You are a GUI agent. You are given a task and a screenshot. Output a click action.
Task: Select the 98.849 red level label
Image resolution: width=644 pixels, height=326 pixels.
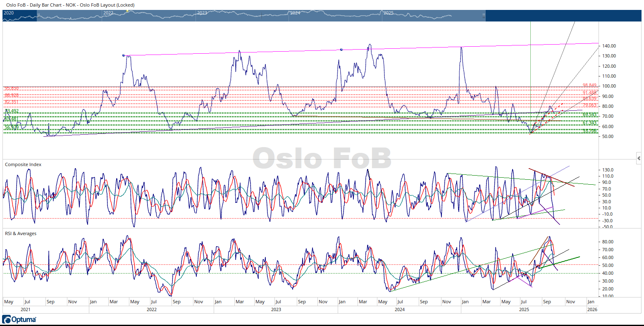(x=589, y=86)
